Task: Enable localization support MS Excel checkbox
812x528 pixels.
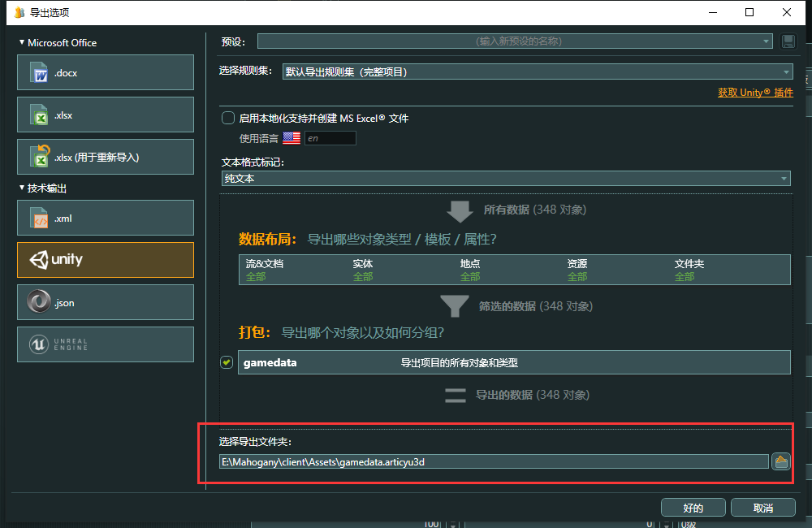Action: coord(228,119)
